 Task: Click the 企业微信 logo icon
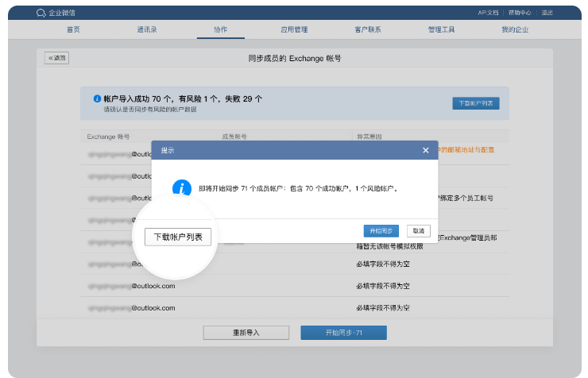coord(41,13)
